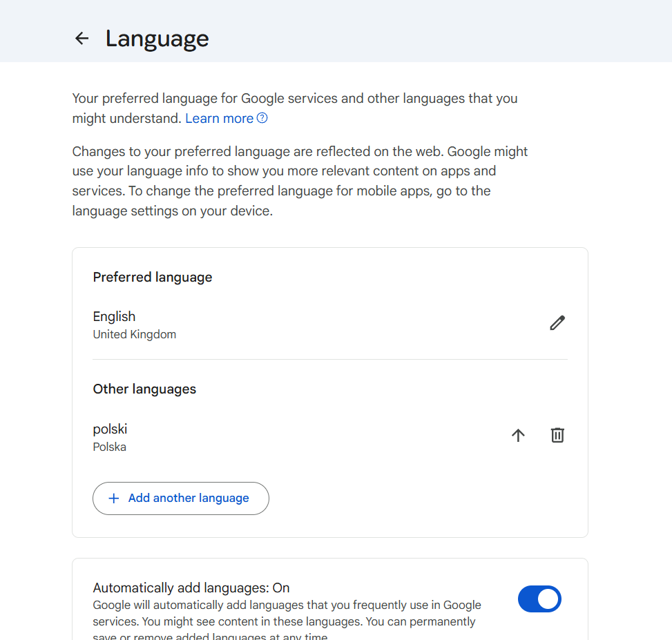Screen dimensions: 672x640
Task: Select the English preferred language entry
Action: 115,317
